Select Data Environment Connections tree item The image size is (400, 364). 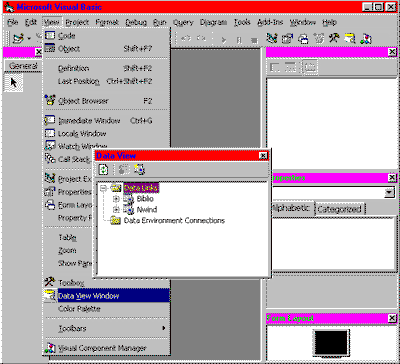point(174,221)
